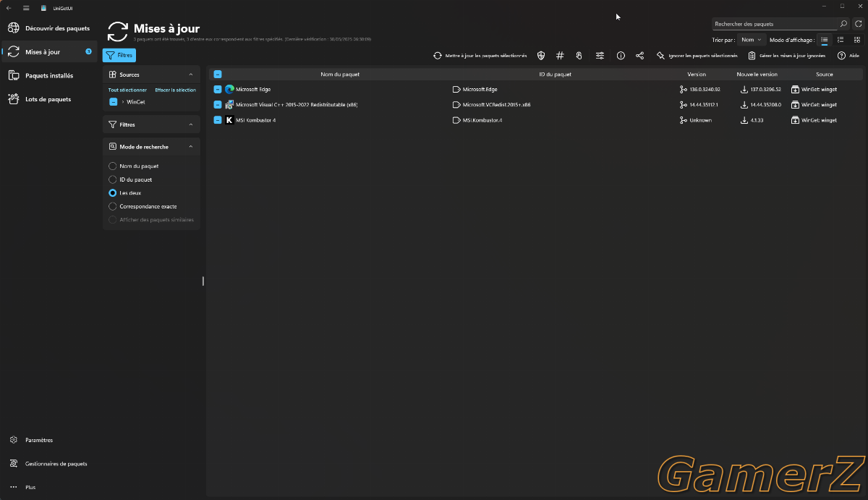Select the Nom du paquet radio button
The image size is (868, 500).
click(112, 166)
